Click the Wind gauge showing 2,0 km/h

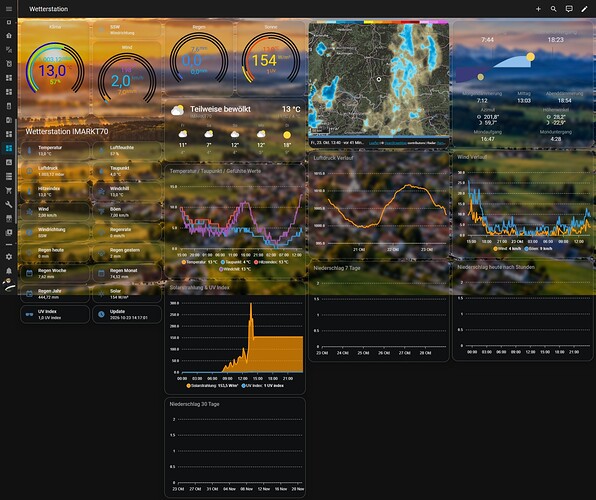click(127, 78)
